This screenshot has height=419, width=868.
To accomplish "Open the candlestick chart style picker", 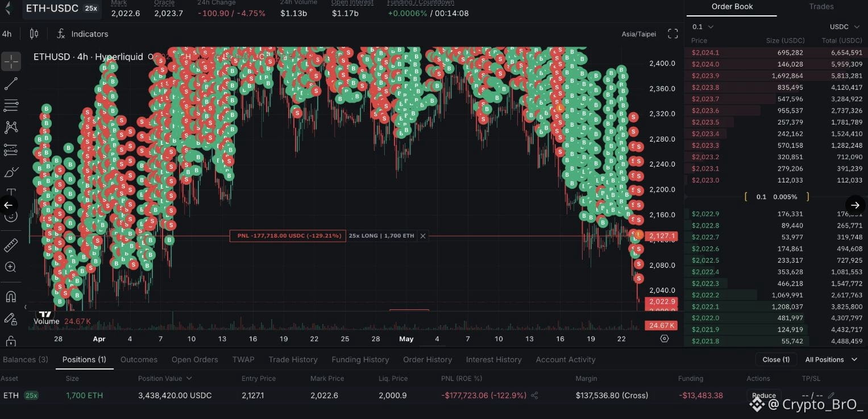I will pyautogui.click(x=34, y=34).
